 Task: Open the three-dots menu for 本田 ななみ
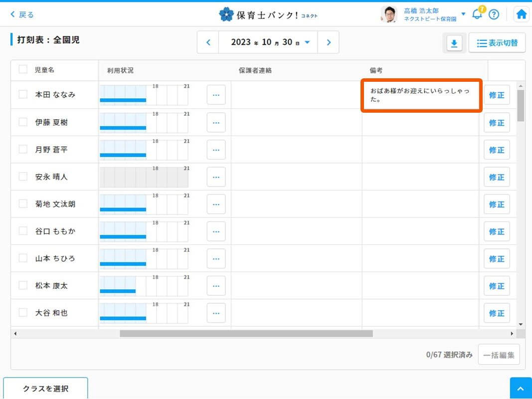(x=216, y=95)
